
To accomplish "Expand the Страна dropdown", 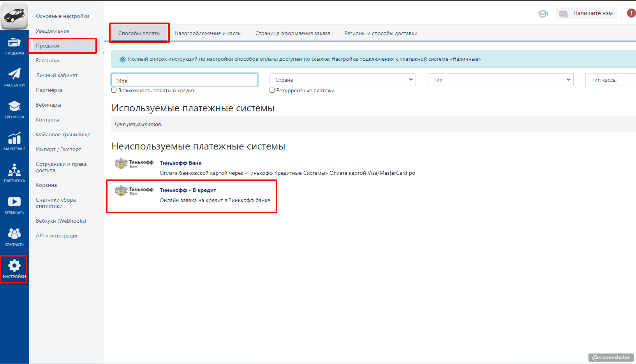I will 342,80.
